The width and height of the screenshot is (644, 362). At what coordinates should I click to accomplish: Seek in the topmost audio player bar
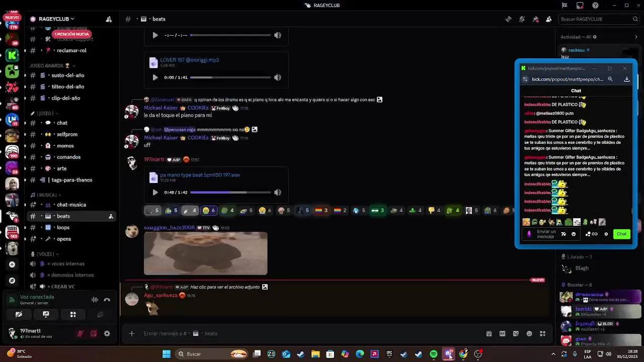(x=230, y=35)
